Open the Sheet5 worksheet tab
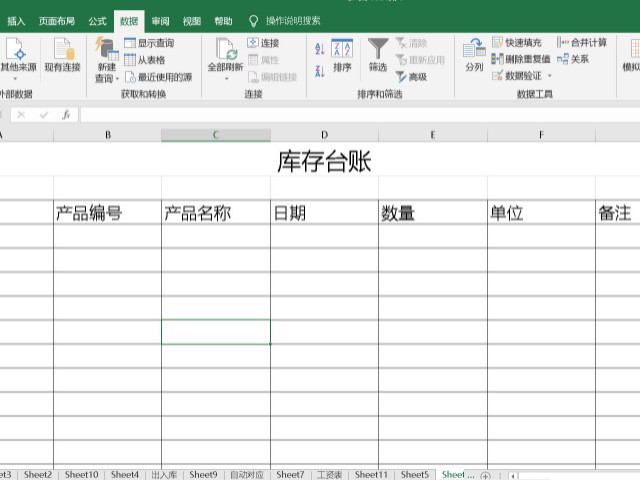640x480 pixels. 415,475
